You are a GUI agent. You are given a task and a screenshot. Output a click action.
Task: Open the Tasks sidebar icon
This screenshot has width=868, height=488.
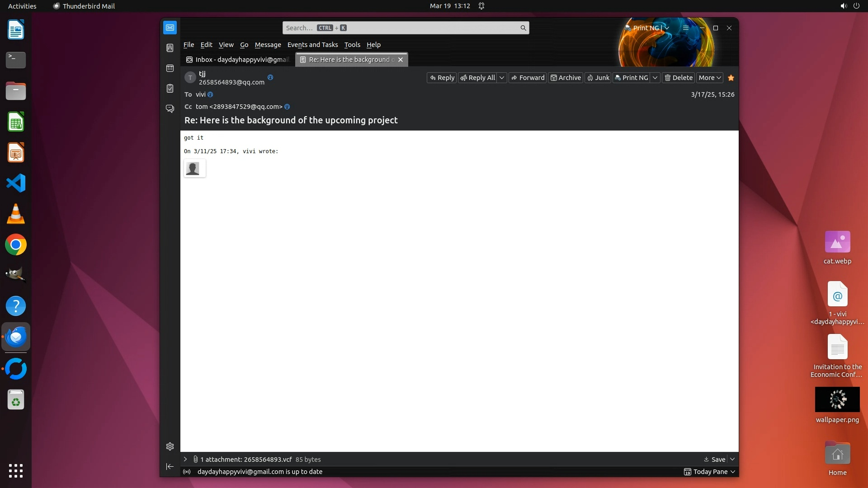tap(170, 89)
